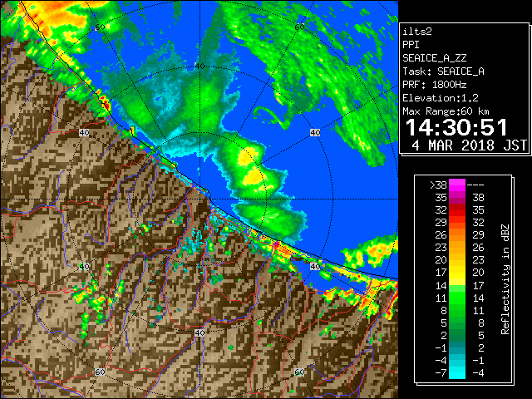Click the 'SEAICE_A_ZZ' product name
Screen dimensions: 532x399
[x=434, y=58]
